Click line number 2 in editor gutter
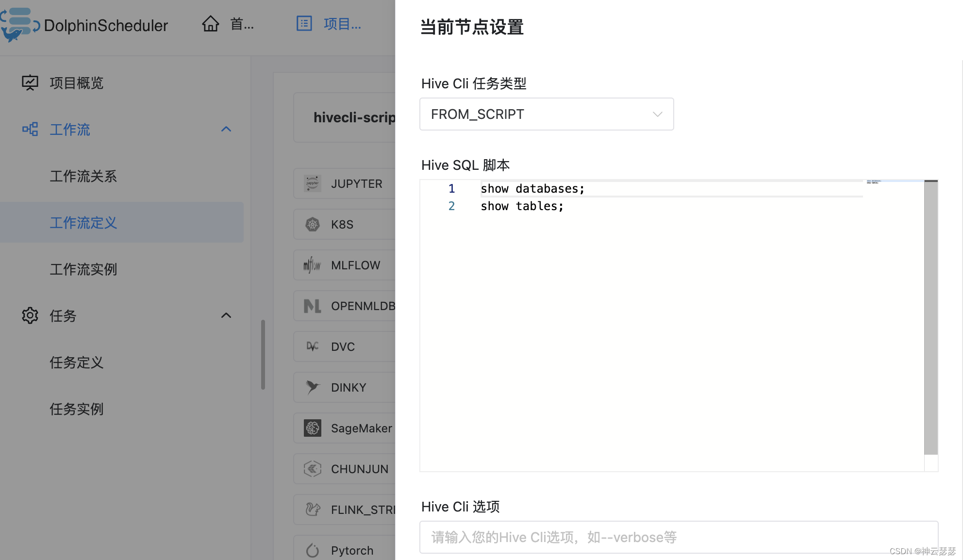963x560 pixels. (x=451, y=206)
